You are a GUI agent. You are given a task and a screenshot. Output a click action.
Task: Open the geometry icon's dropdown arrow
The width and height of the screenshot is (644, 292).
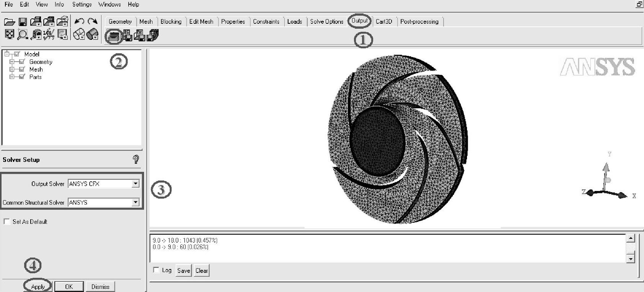pyautogui.click(x=39, y=24)
